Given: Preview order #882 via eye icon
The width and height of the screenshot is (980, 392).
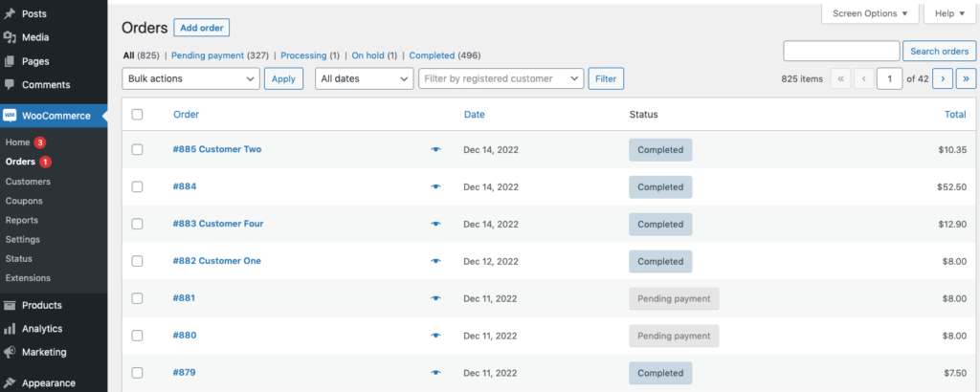Looking at the screenshot, I should 435,261.
